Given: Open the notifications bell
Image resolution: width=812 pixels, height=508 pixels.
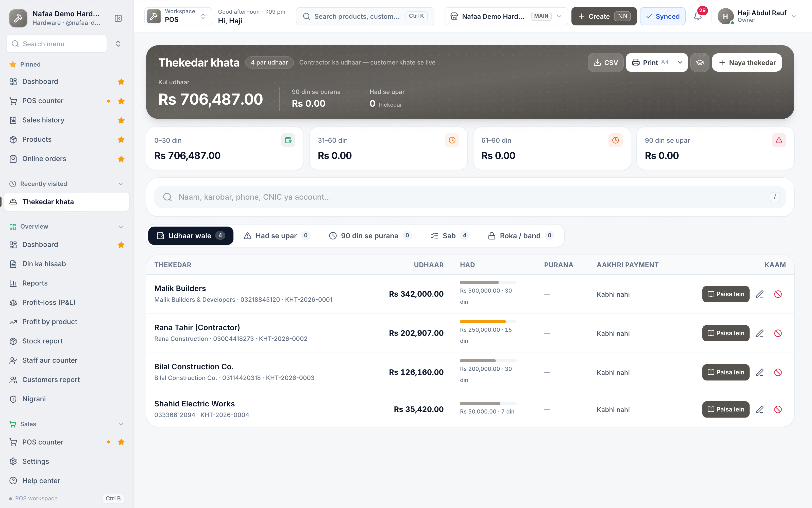Looking at the screenshot, I should pyautogui.click(x=698, y=16).
